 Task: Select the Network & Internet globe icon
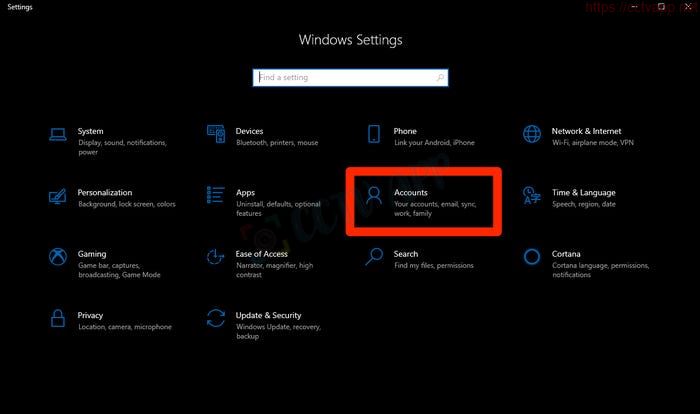532,134
